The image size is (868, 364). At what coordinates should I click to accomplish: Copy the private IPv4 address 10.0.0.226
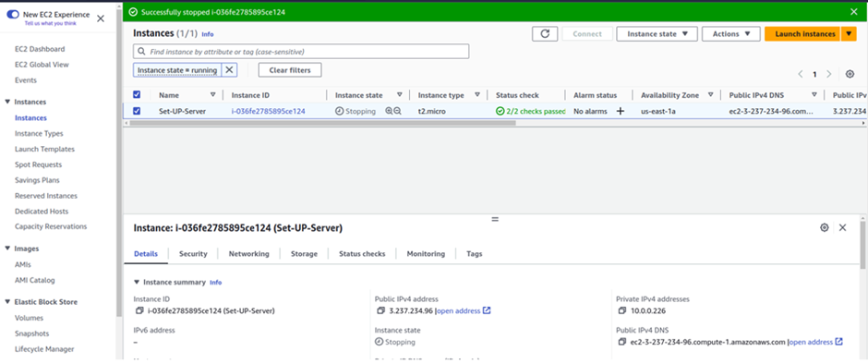[621, 310]
